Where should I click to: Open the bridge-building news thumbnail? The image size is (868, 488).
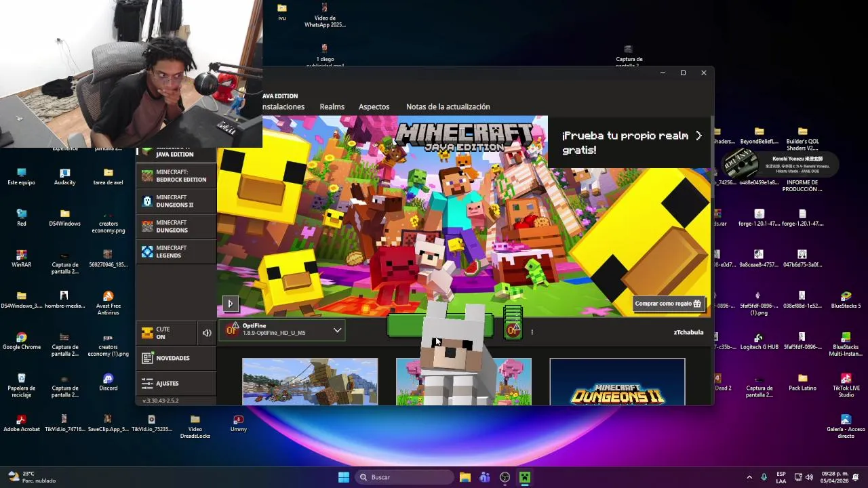[x=310, y=382]
